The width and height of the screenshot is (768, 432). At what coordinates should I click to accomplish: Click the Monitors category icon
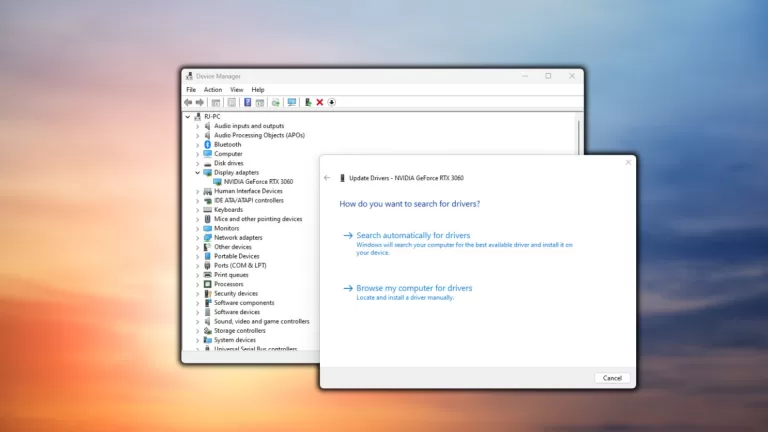(208, 228)
